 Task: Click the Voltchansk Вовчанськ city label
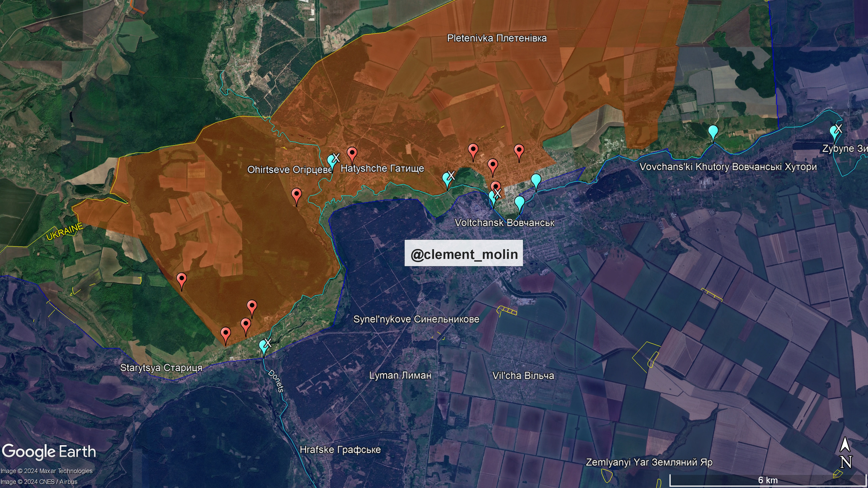pos(505,223)
